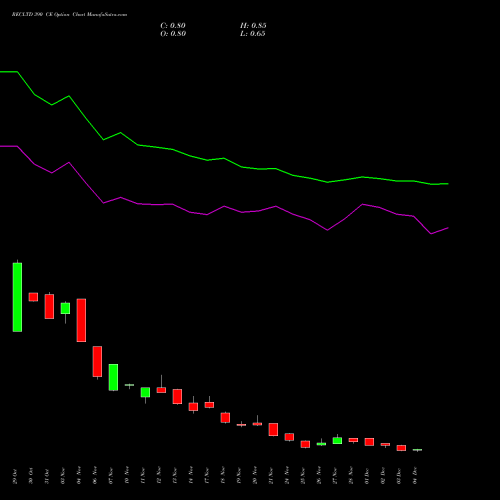Click the purple indicator line
The image size is (500, 500).
point(224,207)
